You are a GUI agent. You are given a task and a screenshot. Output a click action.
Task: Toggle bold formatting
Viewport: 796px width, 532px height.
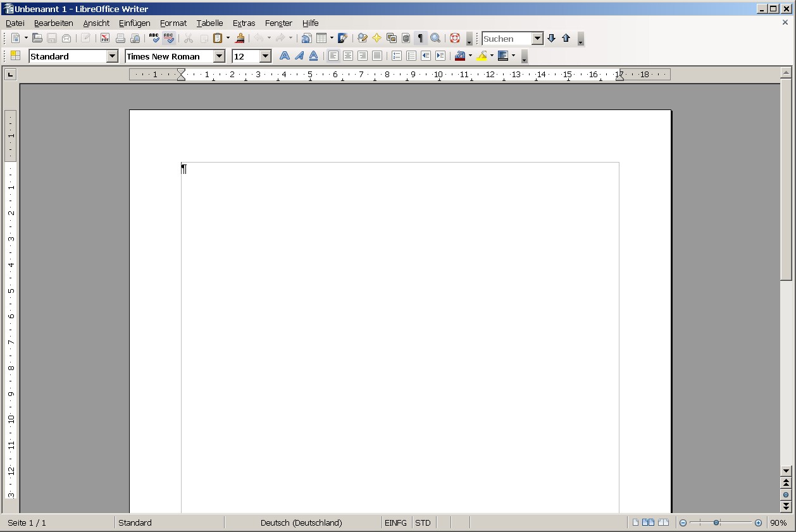coord(284,56)
